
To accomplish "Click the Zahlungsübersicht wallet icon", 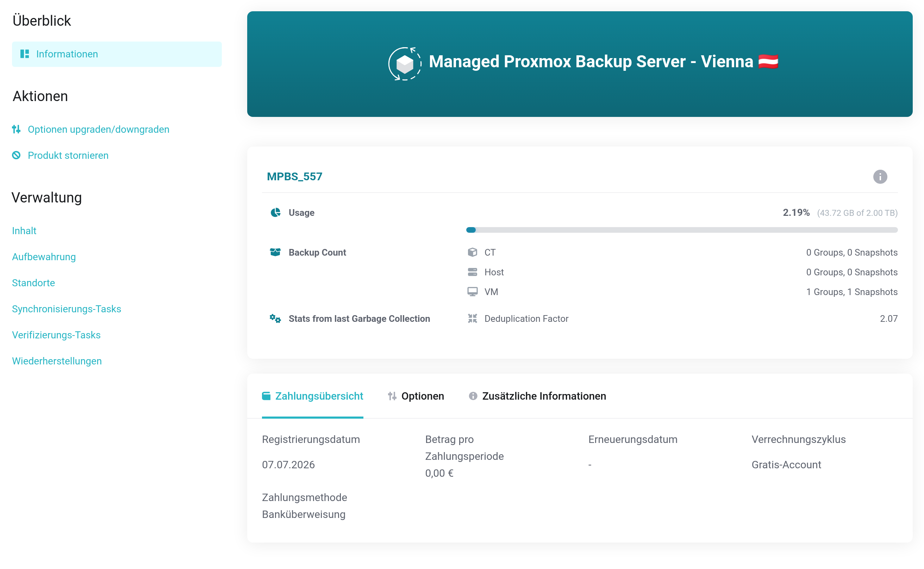I will (266, 396).
